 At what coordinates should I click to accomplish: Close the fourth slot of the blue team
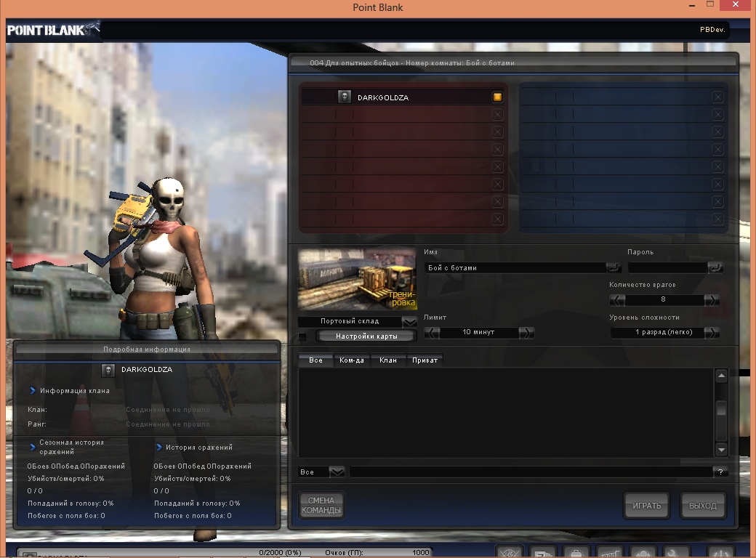(717, 150)
